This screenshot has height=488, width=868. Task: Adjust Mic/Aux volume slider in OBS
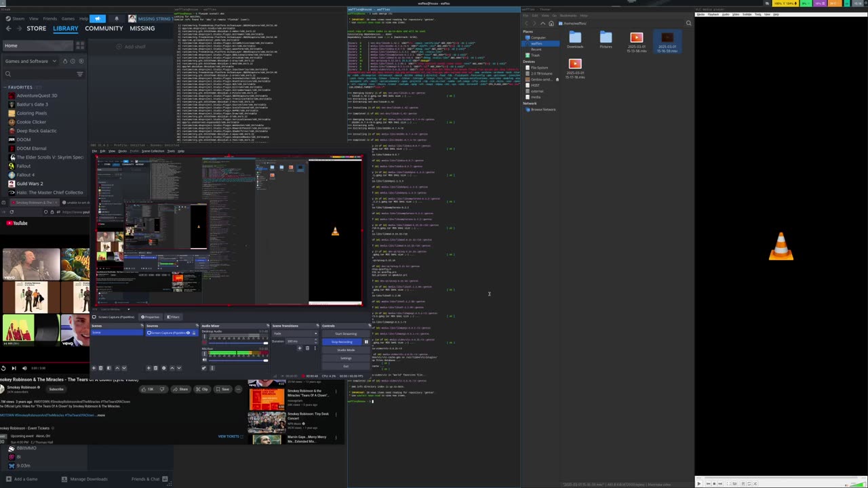(238, 360)
